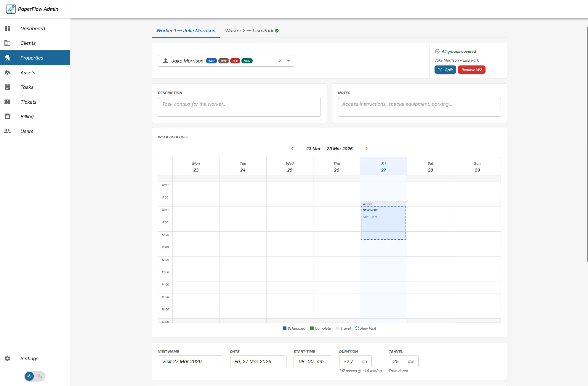Toggle the light/dark theme switch
Image resolution: width=588 pixels, height=386 pixels.
pos(35,376)
